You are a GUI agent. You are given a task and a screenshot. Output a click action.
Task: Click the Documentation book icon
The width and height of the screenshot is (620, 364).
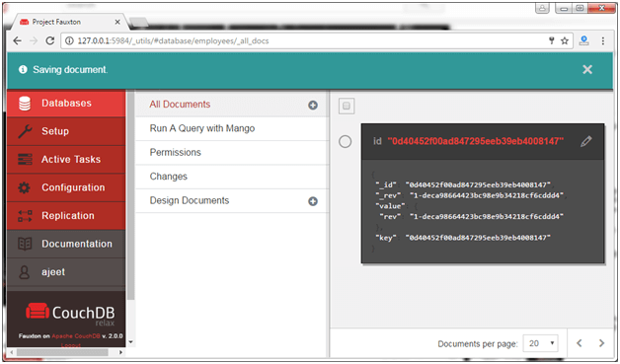25,244
